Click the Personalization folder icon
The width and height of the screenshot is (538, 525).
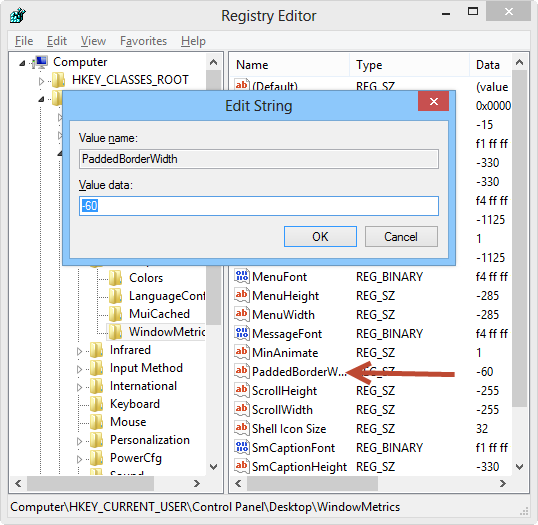point(97,440)
